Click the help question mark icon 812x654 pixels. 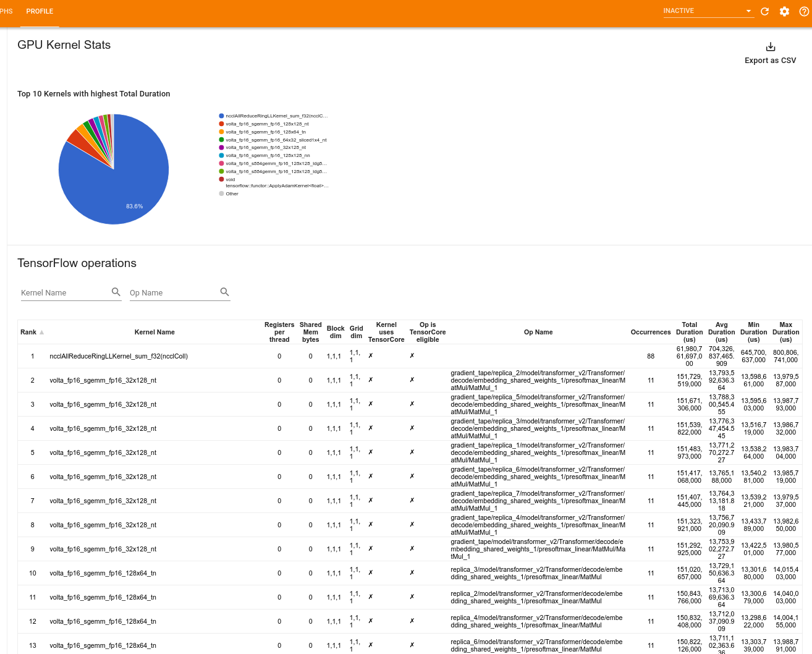coord(804,11)
